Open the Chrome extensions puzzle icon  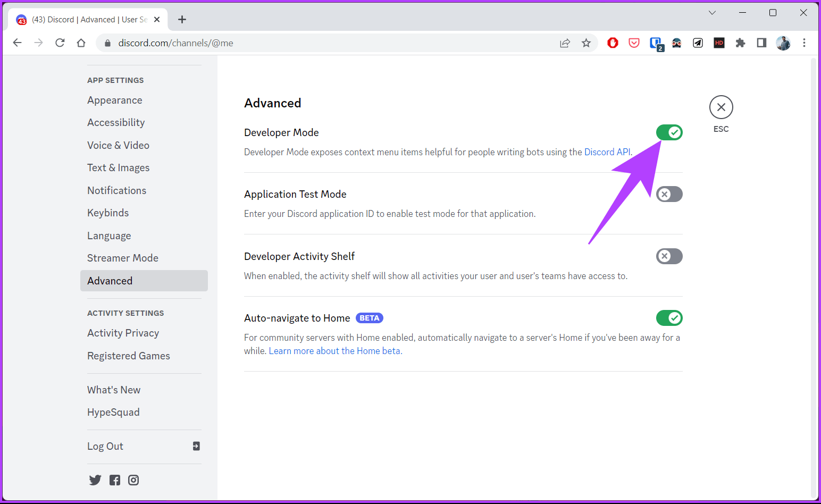click(740, 43)
